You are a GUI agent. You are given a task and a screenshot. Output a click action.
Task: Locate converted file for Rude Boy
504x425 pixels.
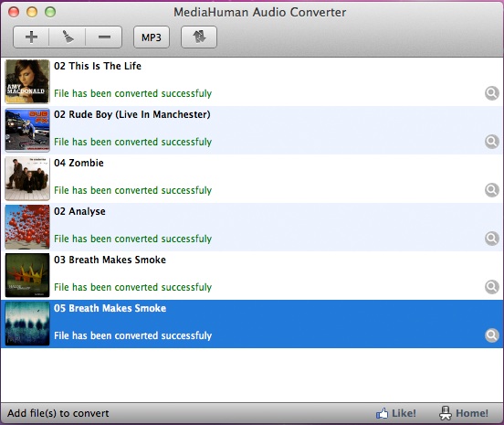tap(492, 142)
